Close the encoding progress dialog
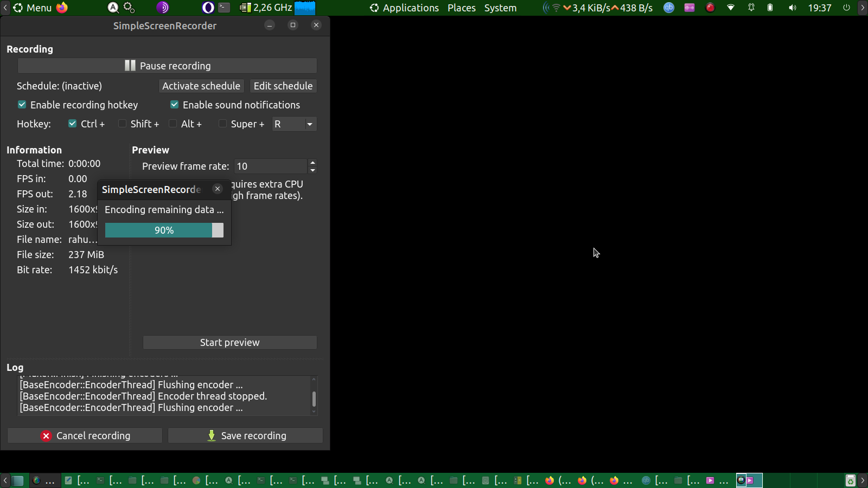 click(x=218, y=189)
